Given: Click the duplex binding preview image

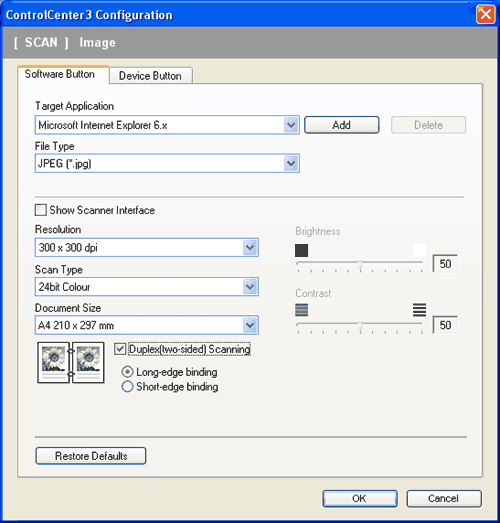Looking at the screenshot, I should pos(71,362).
